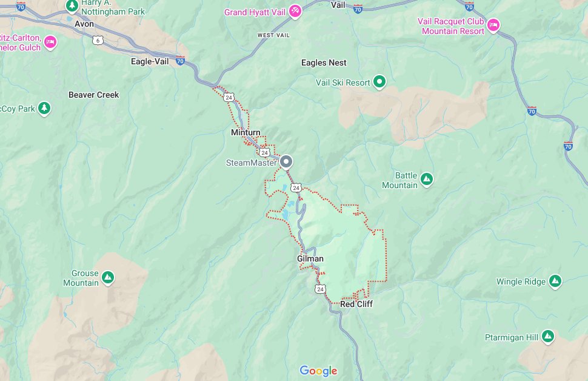The image size is (588, 381).
Task: Click the Minturn town label
Action: [246, 132]
